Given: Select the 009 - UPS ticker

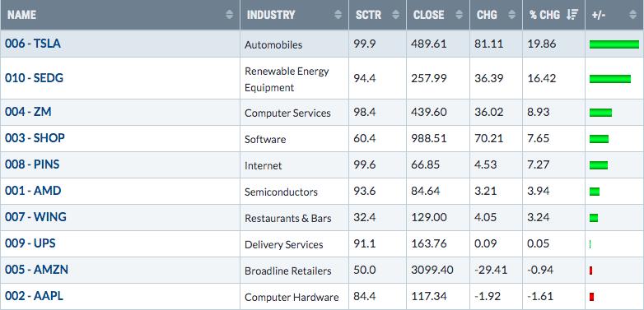Looking at the screenshot, I should tap(30, 243).
